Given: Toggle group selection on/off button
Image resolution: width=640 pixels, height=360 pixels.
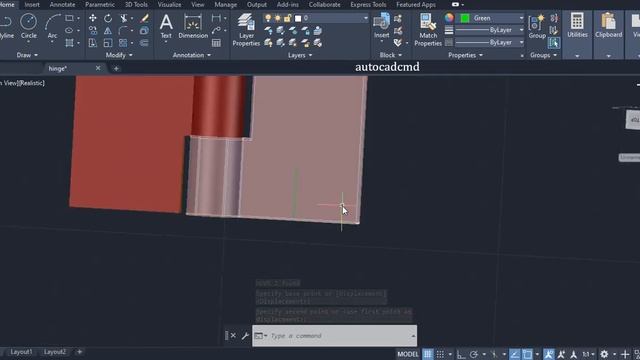Looking at the screenshot, I should pos(554,42).
